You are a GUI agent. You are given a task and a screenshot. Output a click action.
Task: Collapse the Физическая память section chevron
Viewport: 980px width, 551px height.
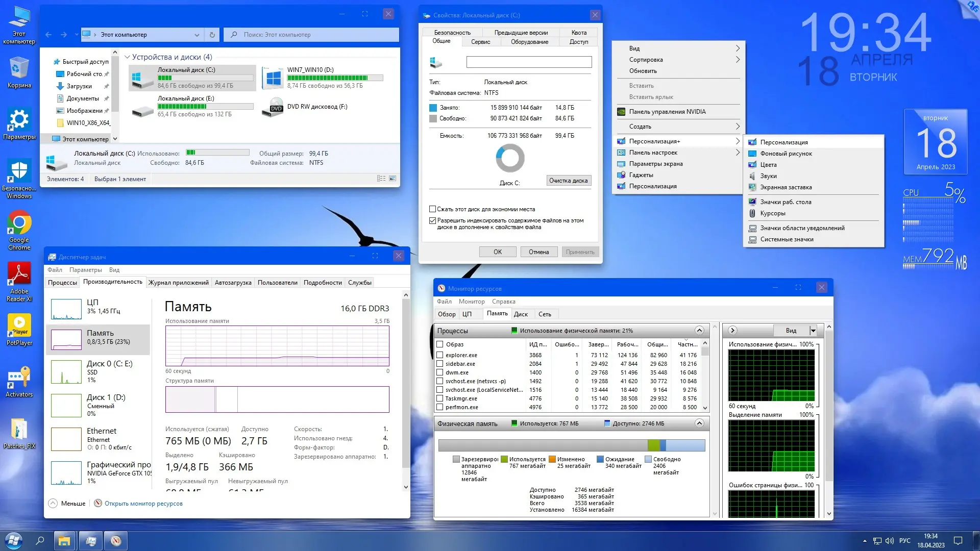click(x=699, y=423)
